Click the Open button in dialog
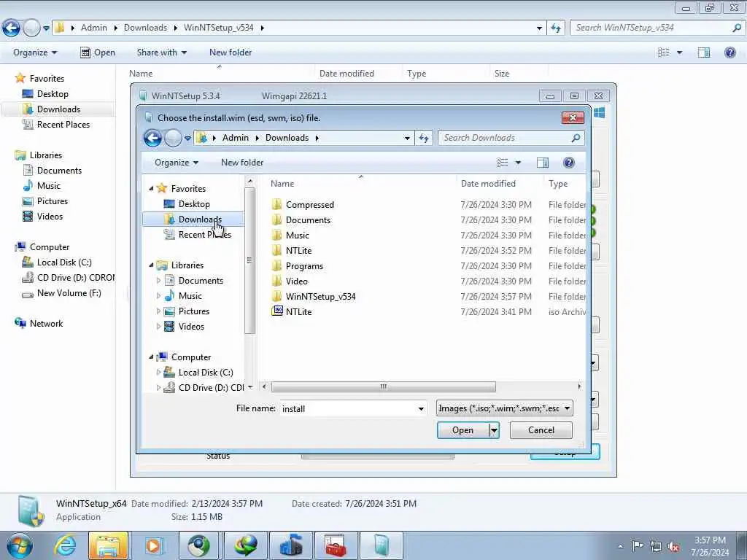 463,430
